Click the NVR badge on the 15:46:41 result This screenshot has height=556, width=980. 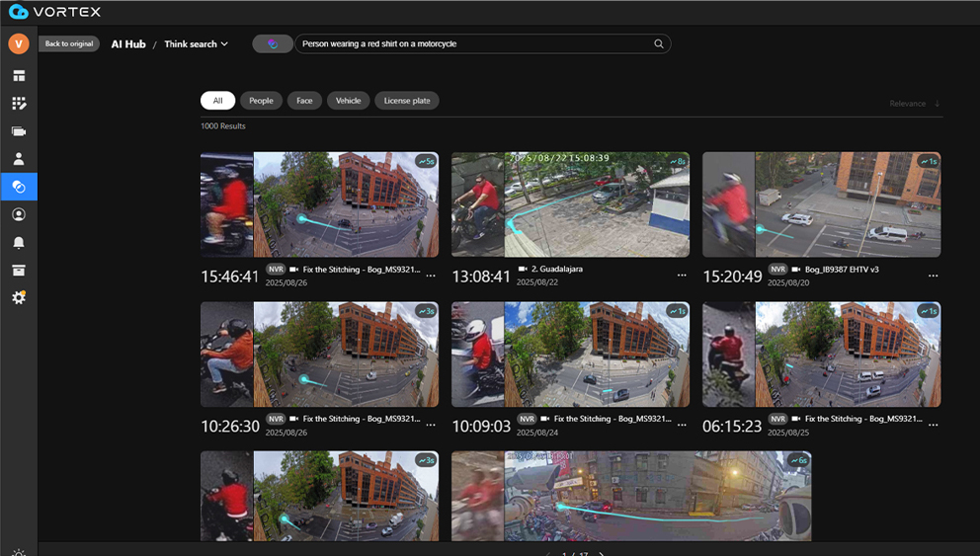tap(276, 270)
